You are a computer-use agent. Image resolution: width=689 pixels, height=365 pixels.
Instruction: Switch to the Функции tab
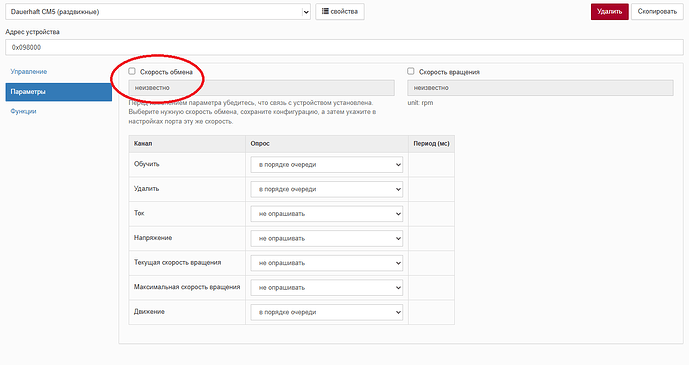coord(23,112)
